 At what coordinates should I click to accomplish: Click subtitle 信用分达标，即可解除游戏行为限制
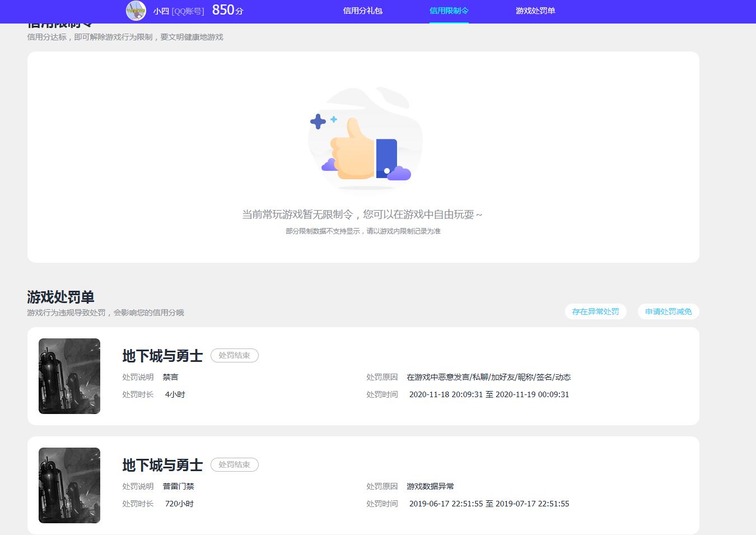click(125, 37)
